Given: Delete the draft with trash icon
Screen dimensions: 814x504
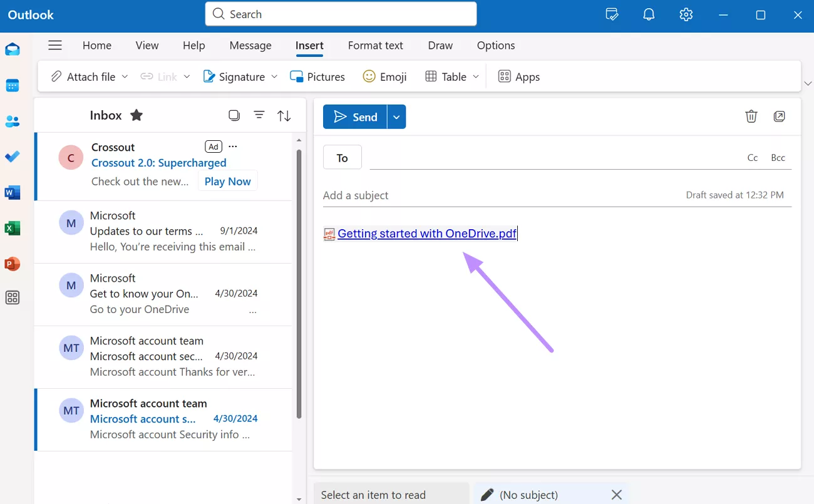Looking at the screenshot, I should [x=751, y=116].
